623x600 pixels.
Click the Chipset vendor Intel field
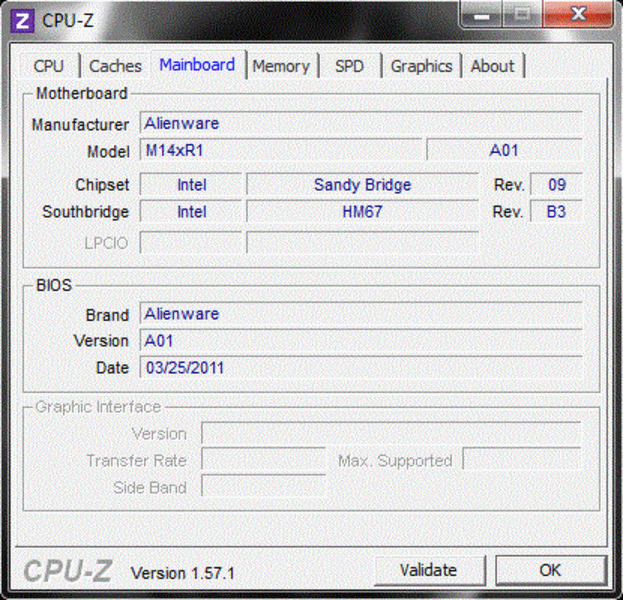pyautogui.click(x=191, y=184)
